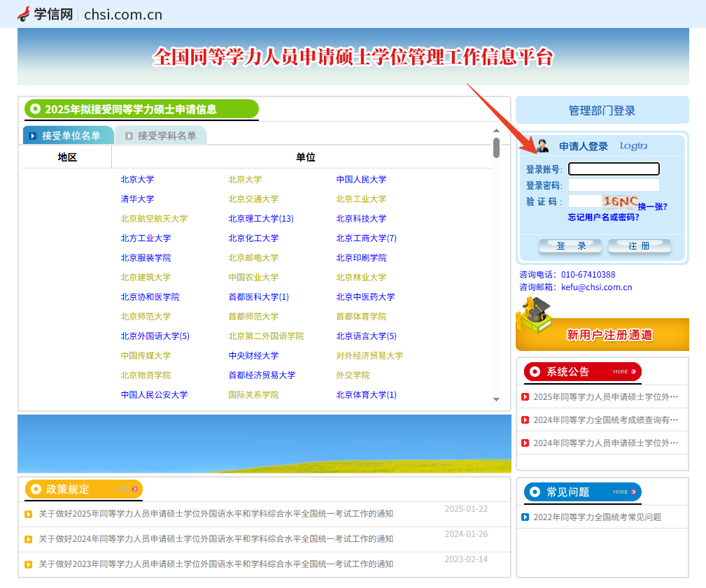Click the 换一张? captcha refresh link
The image size is (706, 588).
pos(652,206)
